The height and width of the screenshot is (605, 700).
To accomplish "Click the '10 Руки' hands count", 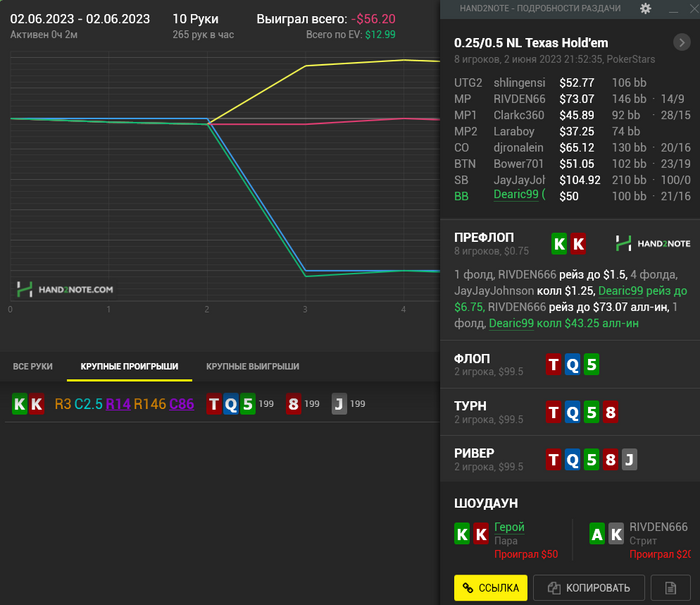I will (x=196, y=19).
